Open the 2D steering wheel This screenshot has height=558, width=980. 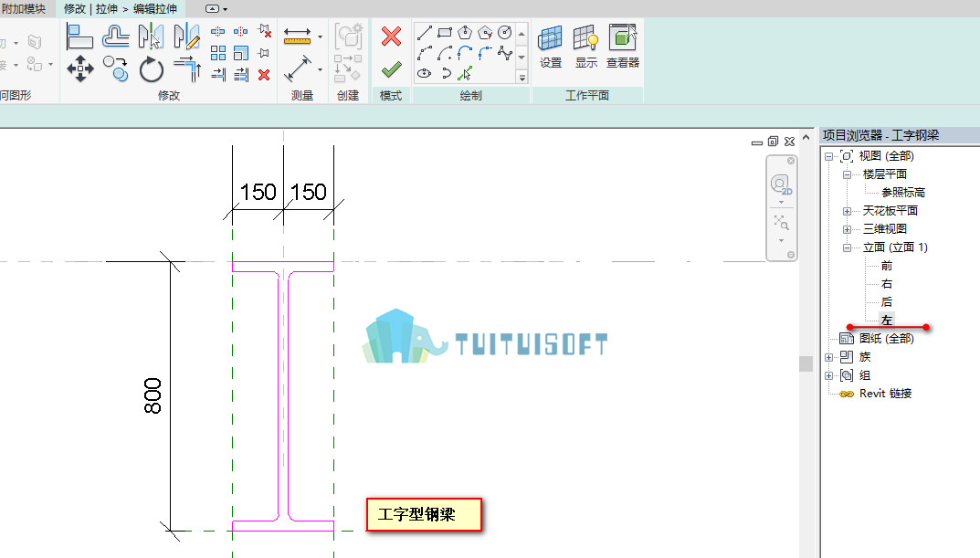(x=781, y=185)
